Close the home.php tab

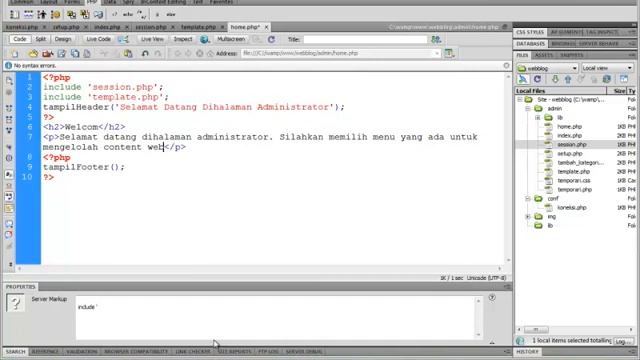(x=266, y=27)
